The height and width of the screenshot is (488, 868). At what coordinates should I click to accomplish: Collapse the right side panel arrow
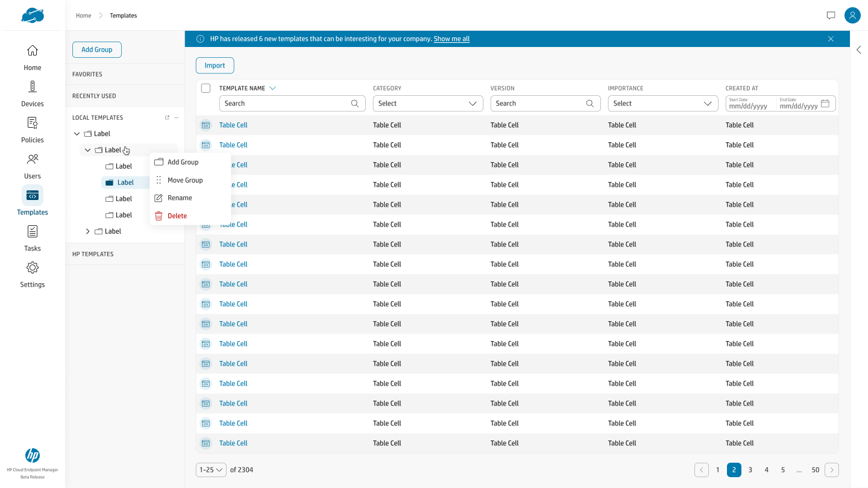coord(859,50)
